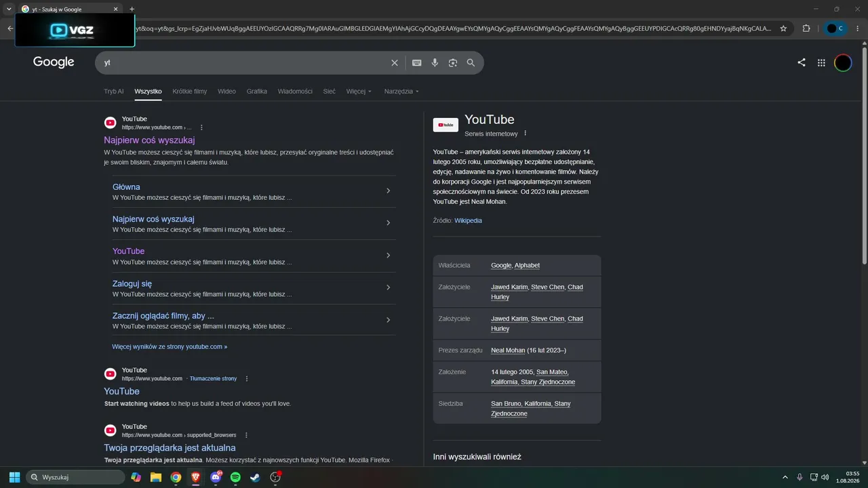
Task: Go back with the browser back arrow
Action: pos(10,28)
